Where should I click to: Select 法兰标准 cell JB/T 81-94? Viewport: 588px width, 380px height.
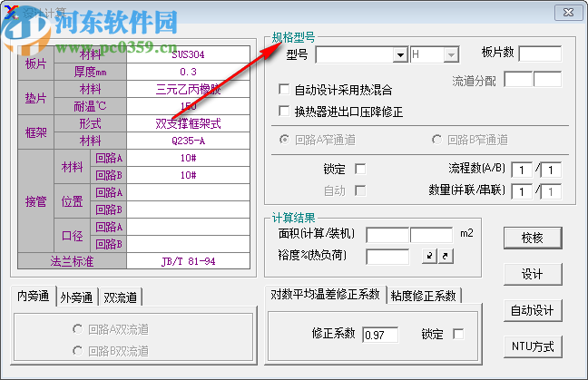[188, 261]
